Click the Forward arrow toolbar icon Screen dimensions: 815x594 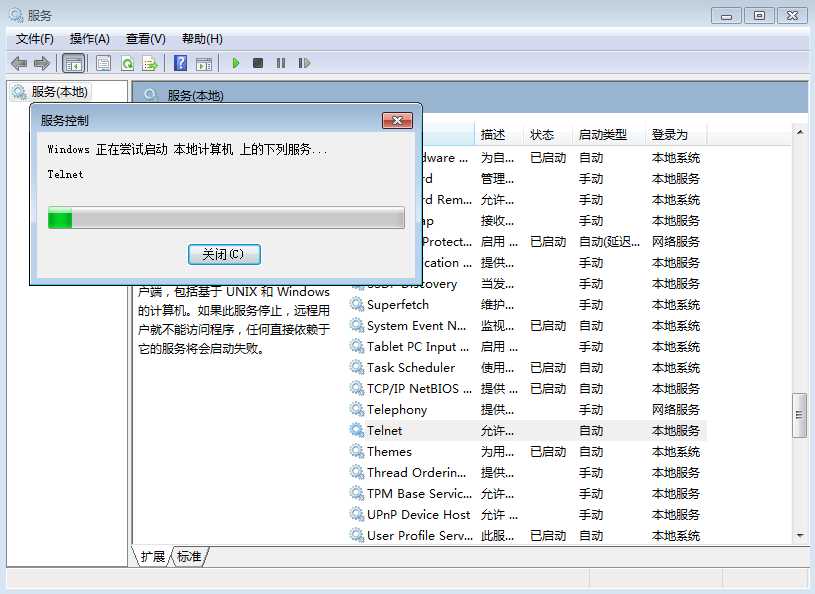tap(42, 63)
